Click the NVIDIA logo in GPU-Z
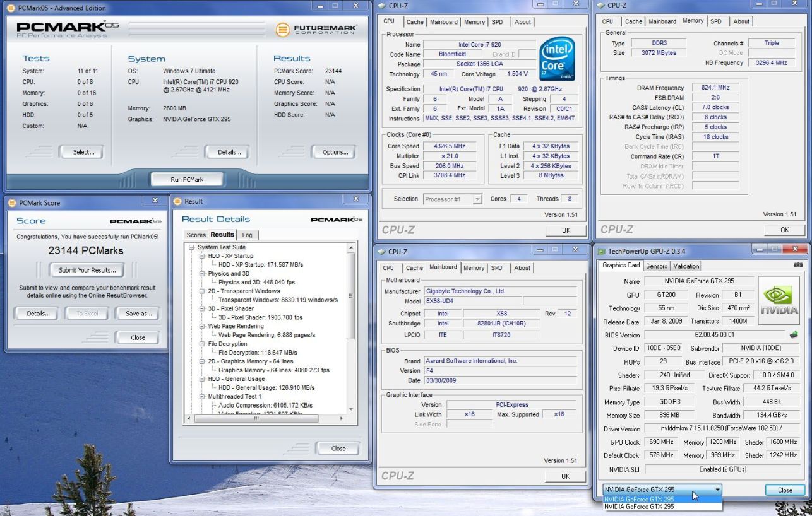The width and height of the screenshot is (812, 516). [778, 301]
